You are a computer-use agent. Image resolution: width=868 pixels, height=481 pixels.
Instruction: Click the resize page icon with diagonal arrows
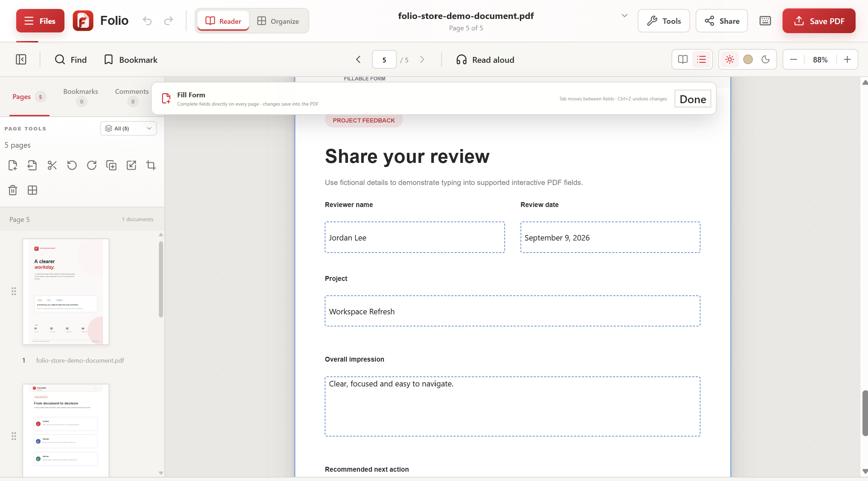(x=131, y=165)
